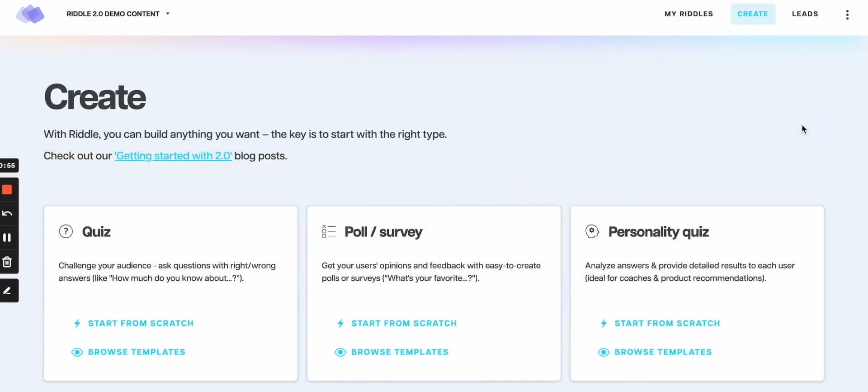
Task: Delete the recording with trash icon
Action: (x=7, y=262)
